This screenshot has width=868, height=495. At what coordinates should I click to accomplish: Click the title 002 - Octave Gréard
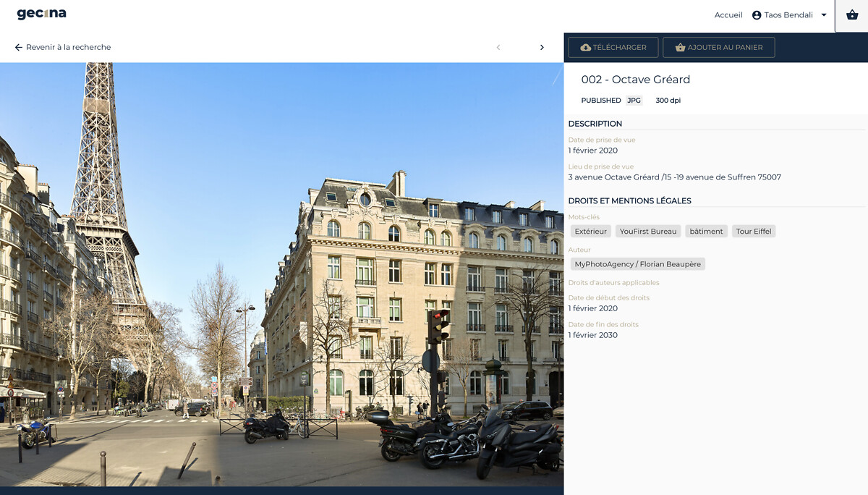[x=636, y=80]
